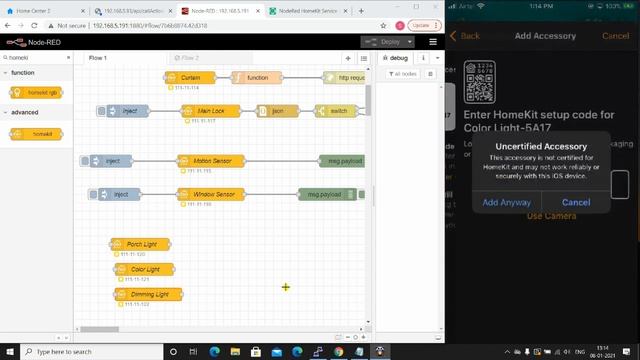The width and height of the screenshot is (640, 360).
Task: Select the switch node
Action: 336,111
